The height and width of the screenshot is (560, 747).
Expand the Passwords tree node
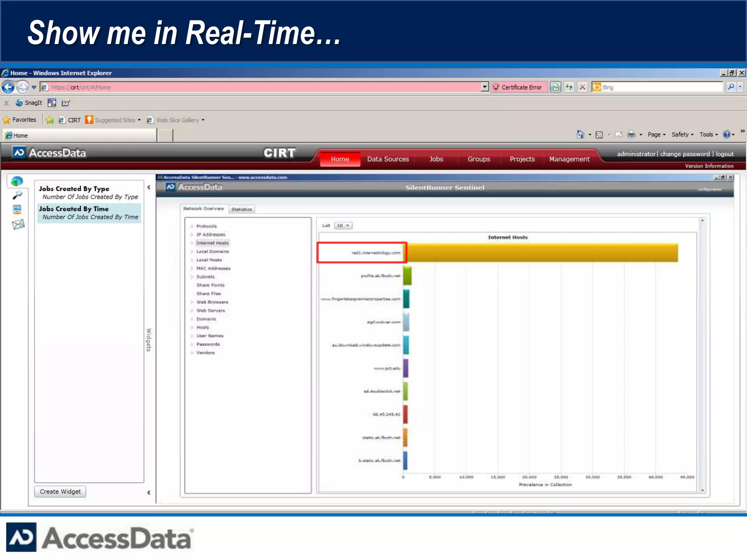(x=192, y=344)
